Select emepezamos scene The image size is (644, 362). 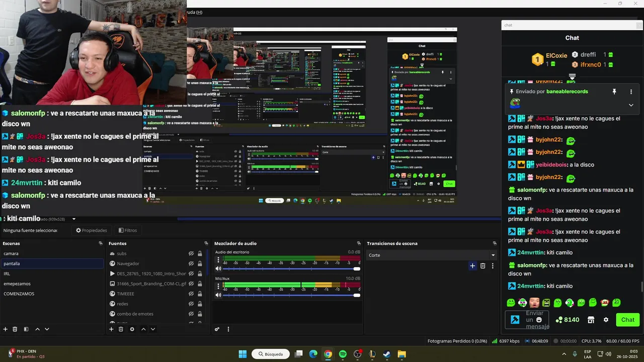coord(52,284)
